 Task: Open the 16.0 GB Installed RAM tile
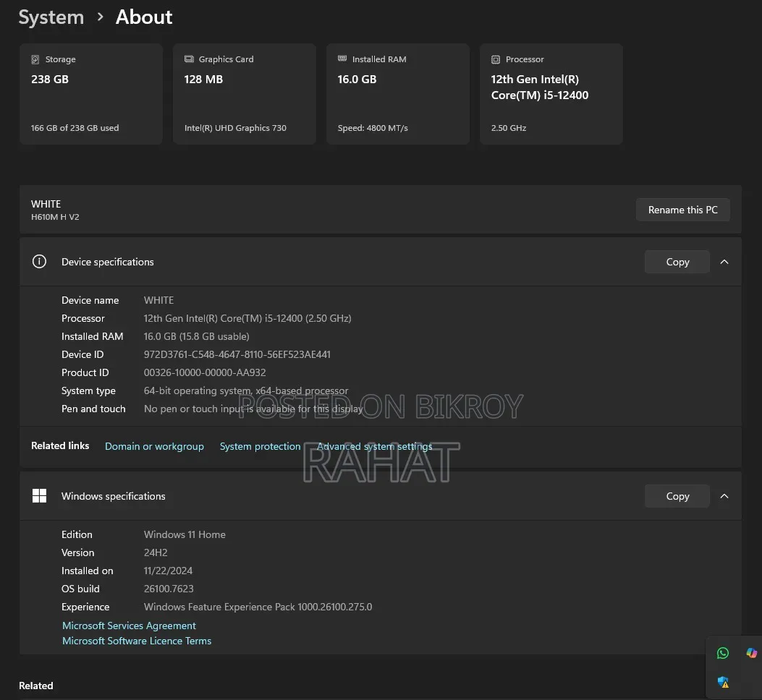click(398, 94)
